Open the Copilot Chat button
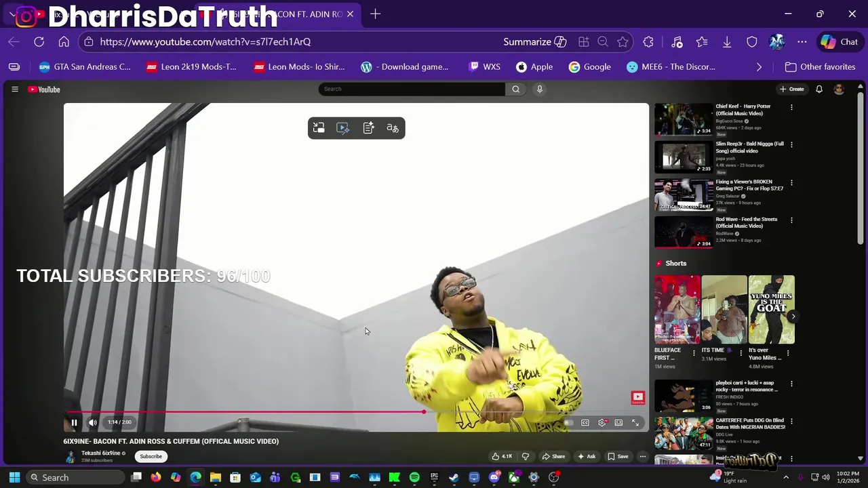This screenshot has height=488, width=868. pos(840,42)
